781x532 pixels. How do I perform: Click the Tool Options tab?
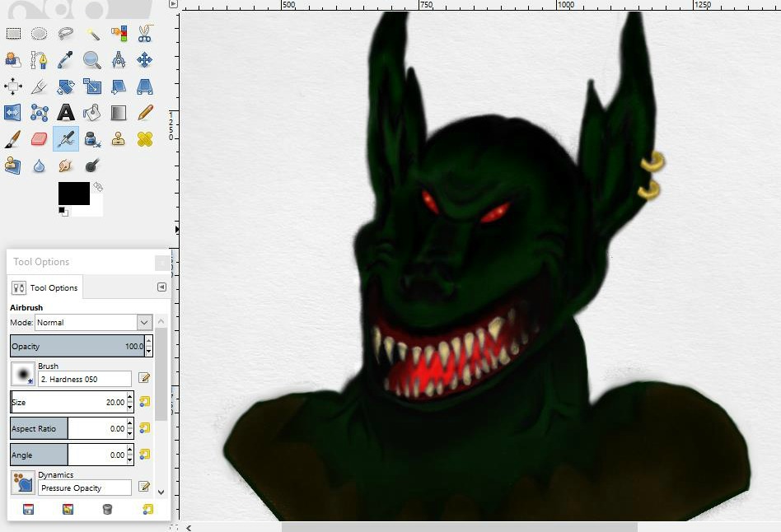tap(46, 287)
